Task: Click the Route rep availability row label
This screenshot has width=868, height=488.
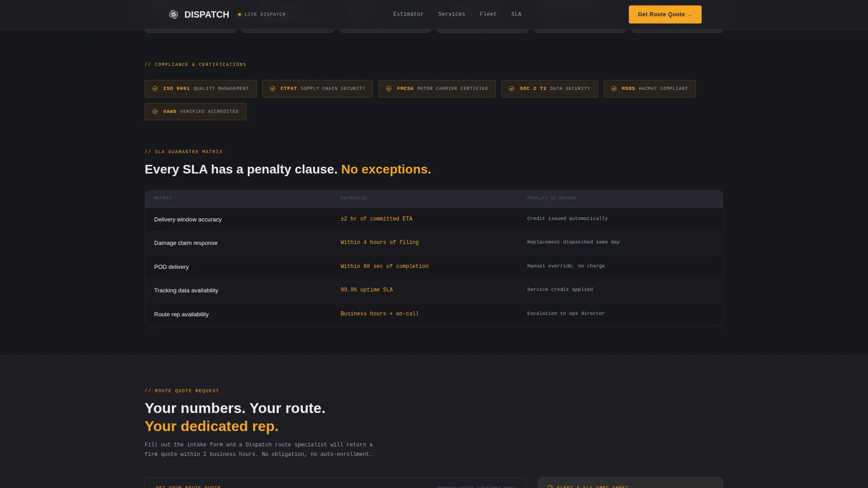Action: click(x=181, y=314)
